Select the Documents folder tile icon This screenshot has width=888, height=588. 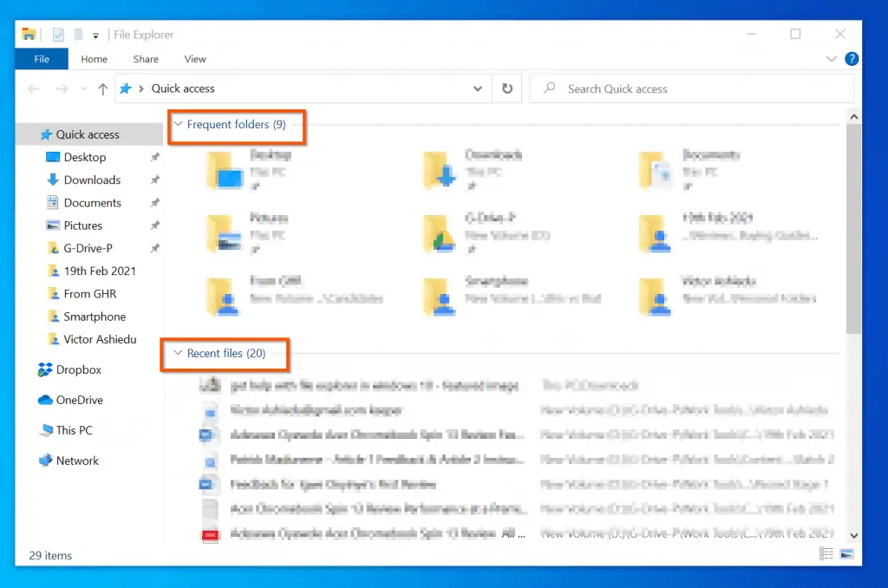click(656, 170)
